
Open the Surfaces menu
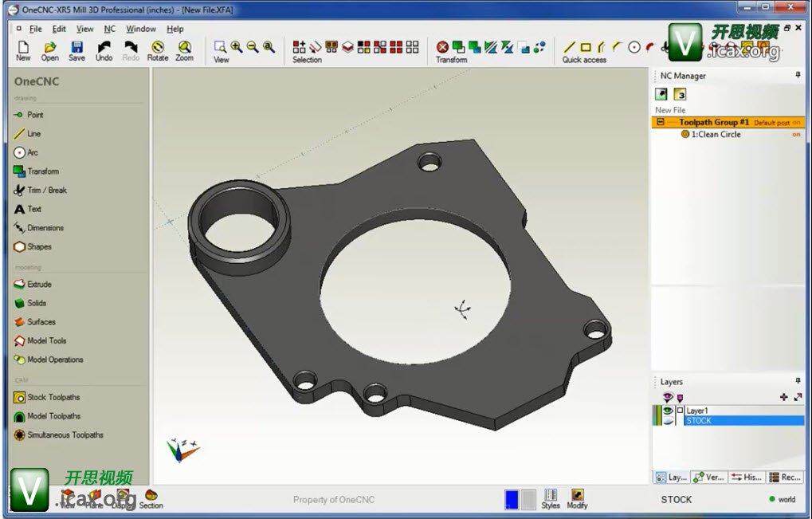35,321
